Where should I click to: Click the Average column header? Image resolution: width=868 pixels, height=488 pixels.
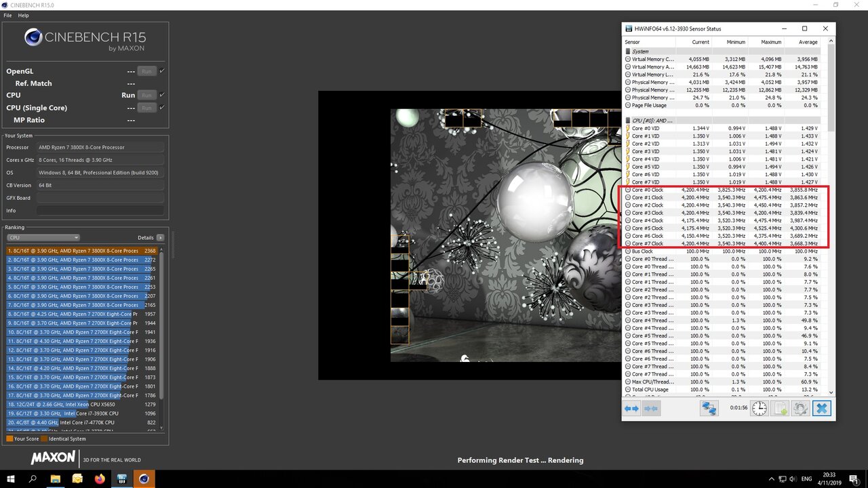802,42
